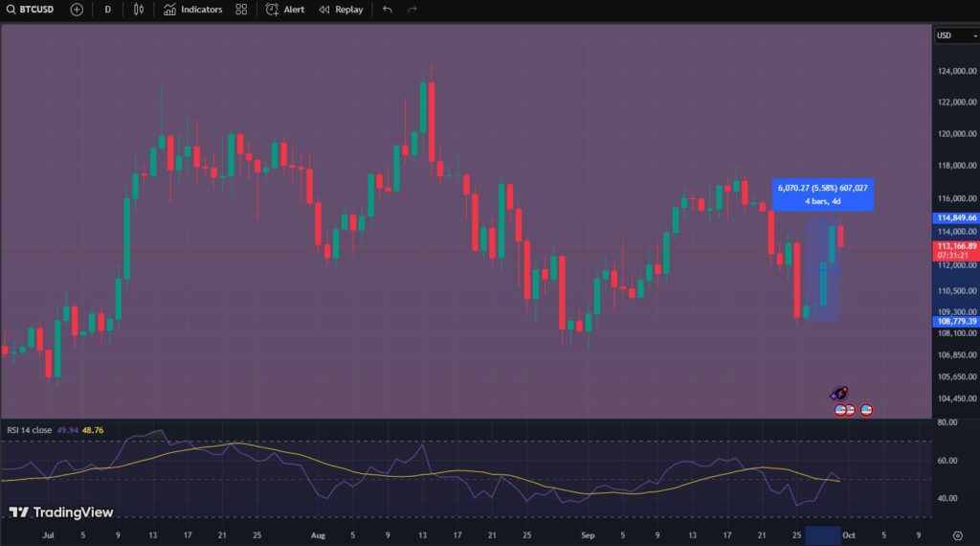Click the Sep label on time axis
The width and height of the screenshot is (980, 546).
(x=588, y=535)
